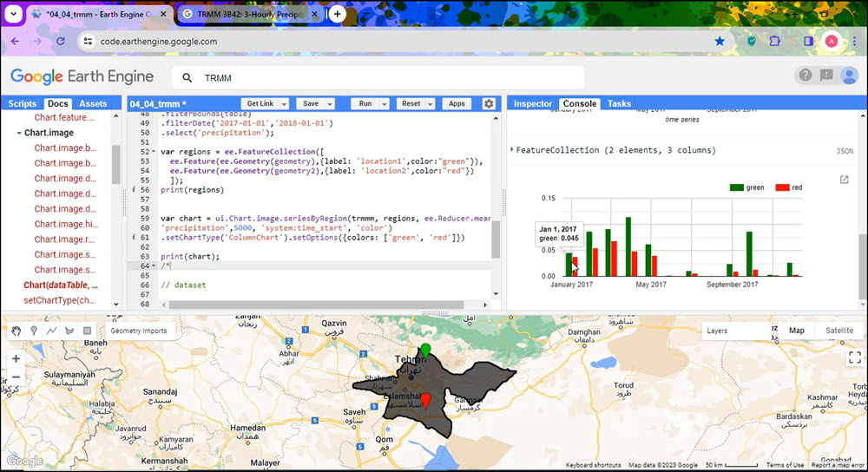The width and height of the screenshot is (868, 472).
Task: Fold code at line 64
Action: (154, 265)
